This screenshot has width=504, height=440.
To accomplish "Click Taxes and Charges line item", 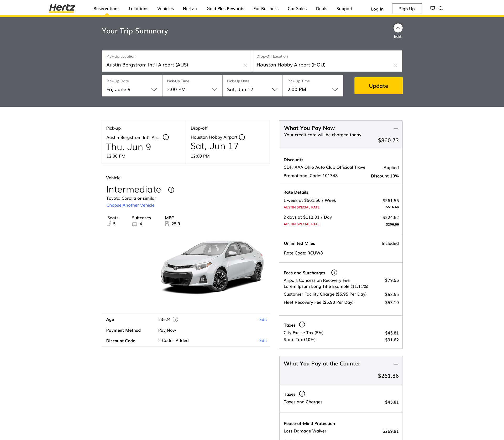I will [x=341, y=402].
